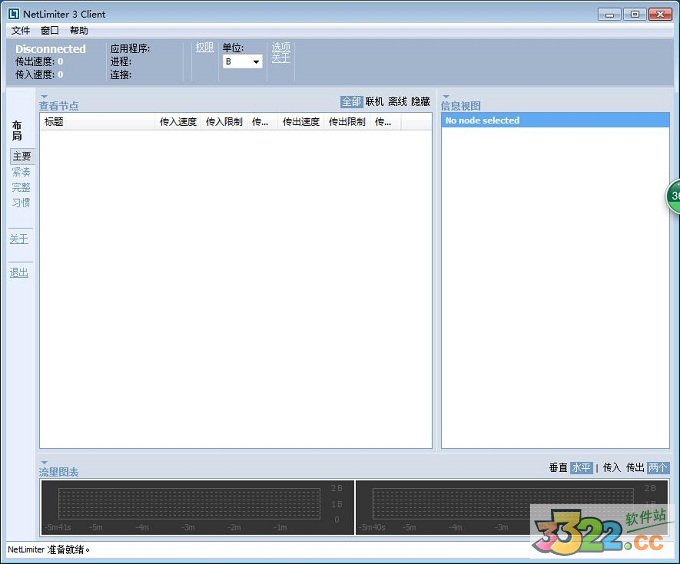
Task: Minimize the NetLimiter 3 Client window
Action: pyautogui.click(x=609, y=15)
